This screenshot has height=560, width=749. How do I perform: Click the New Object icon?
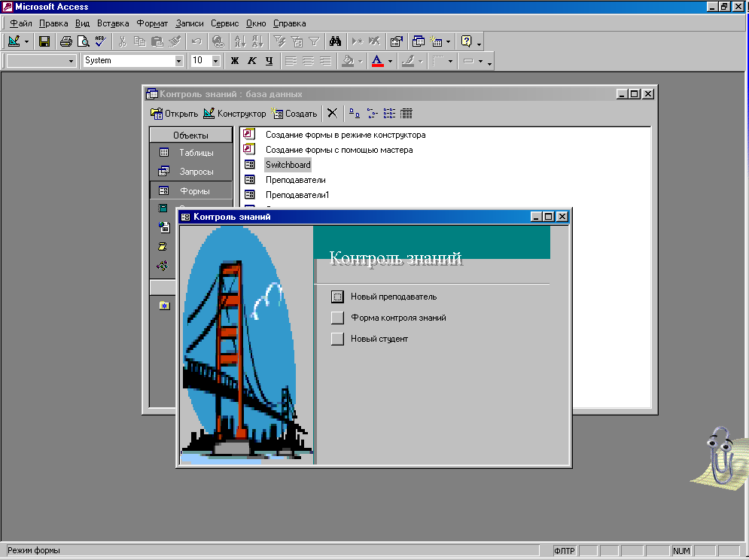point(436,41)
